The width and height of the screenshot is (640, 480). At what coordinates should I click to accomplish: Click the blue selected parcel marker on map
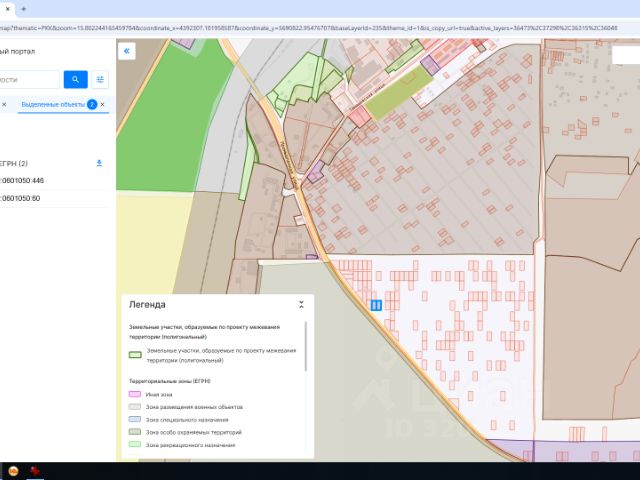376,305
